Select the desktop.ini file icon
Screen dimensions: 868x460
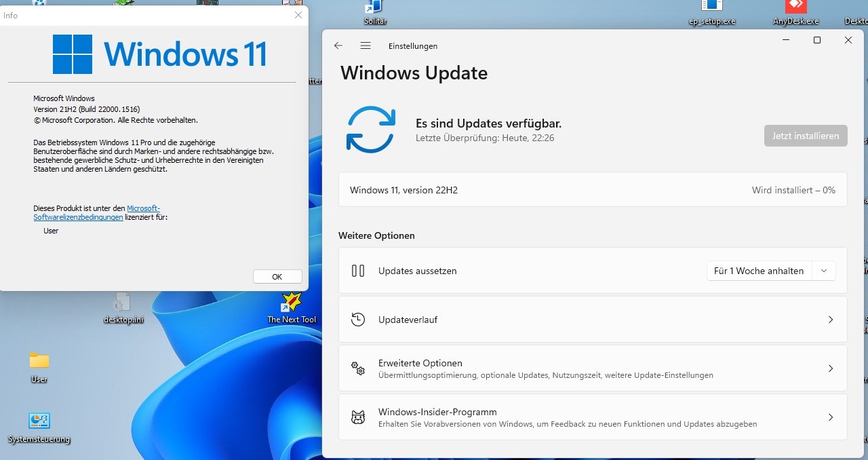(x=123, y=309)
